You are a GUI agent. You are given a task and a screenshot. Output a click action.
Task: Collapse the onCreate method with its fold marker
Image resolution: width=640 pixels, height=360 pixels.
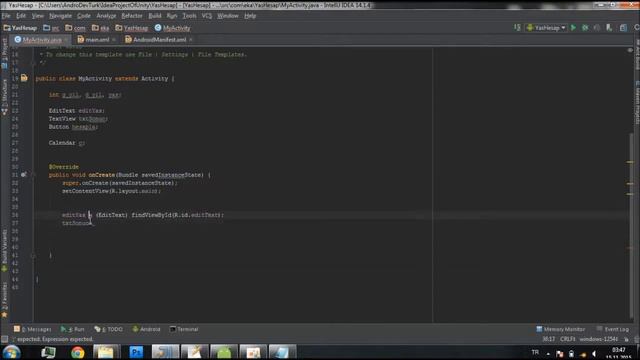(x=33, y=175)
